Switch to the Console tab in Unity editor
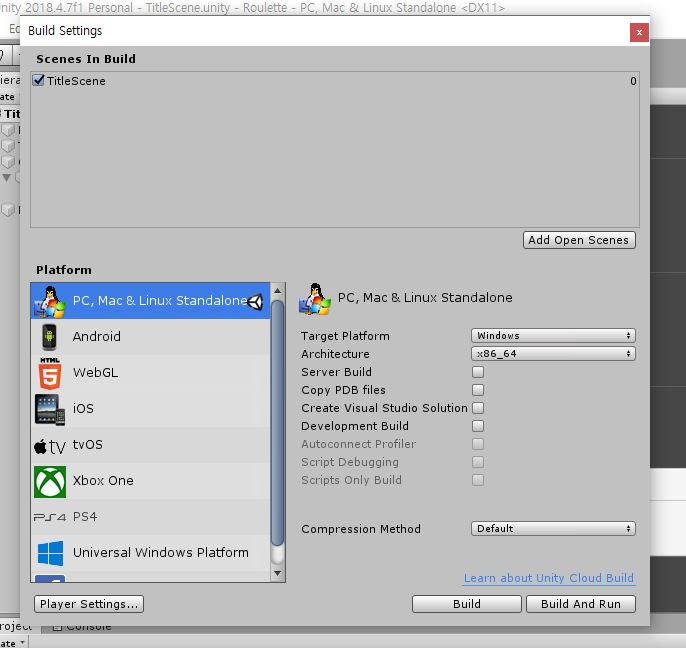This screenshot has height=648, width=686. coord(82,627)
